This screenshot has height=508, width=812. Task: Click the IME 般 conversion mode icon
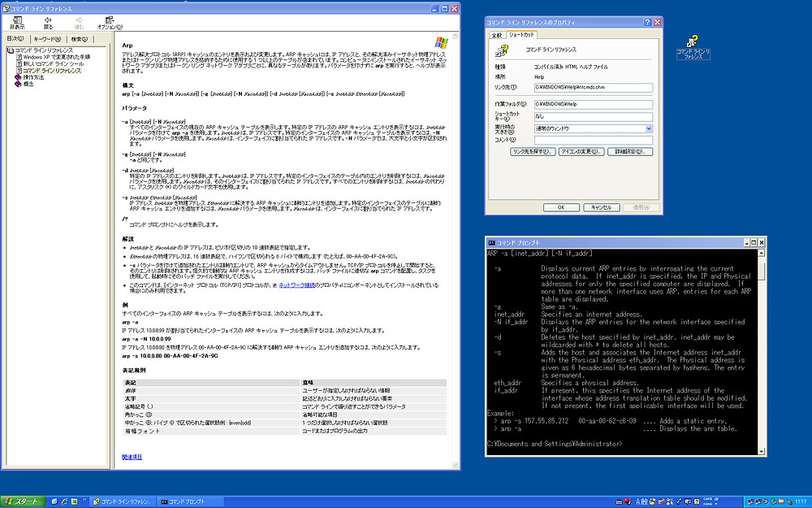tap(645, 501)
